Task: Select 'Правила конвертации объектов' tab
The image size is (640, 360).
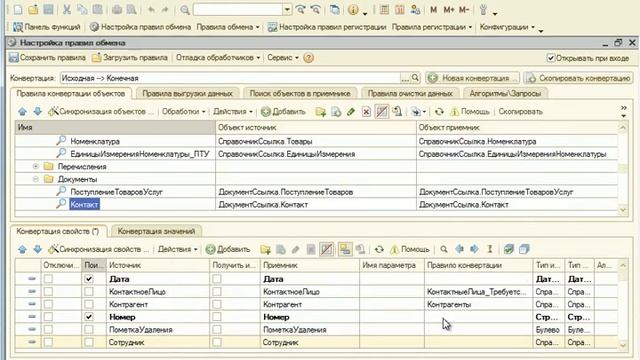Action: click(x=71, y=93)
